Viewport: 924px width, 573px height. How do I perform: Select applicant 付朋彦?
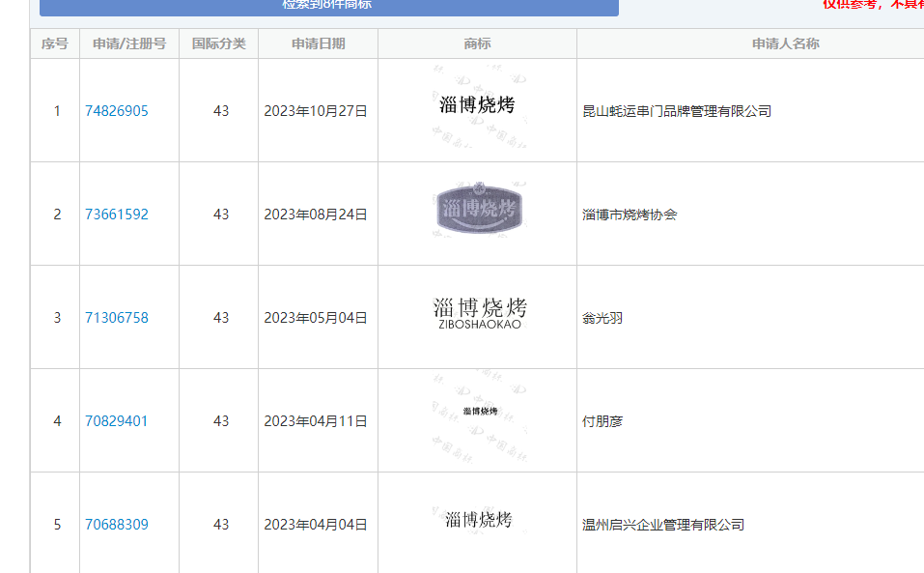602,421
